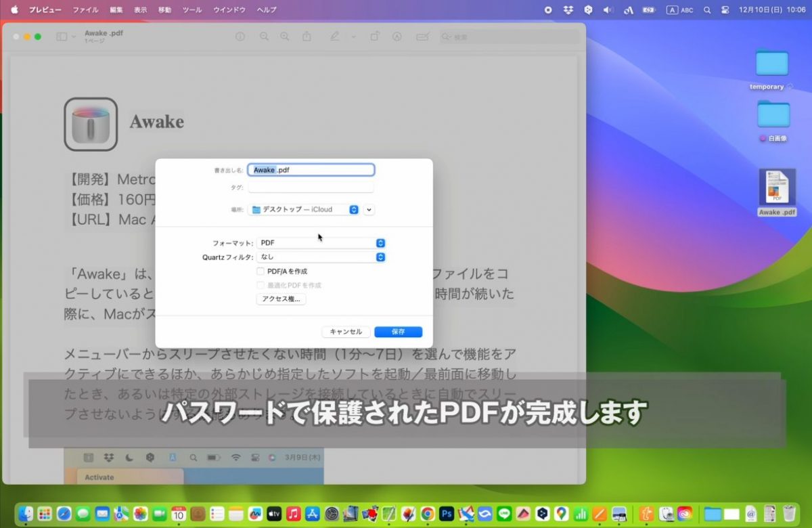Viewport: 812px width, 528px height.
Task: Click the Dropbox icon in the menu bar
Action: tap(568, 10)
